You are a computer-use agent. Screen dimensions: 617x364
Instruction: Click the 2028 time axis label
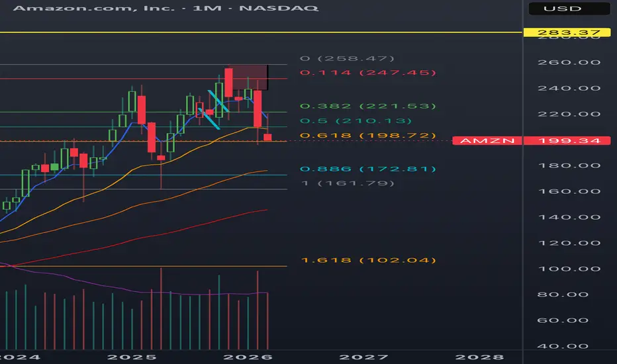(x=479, y=357)
